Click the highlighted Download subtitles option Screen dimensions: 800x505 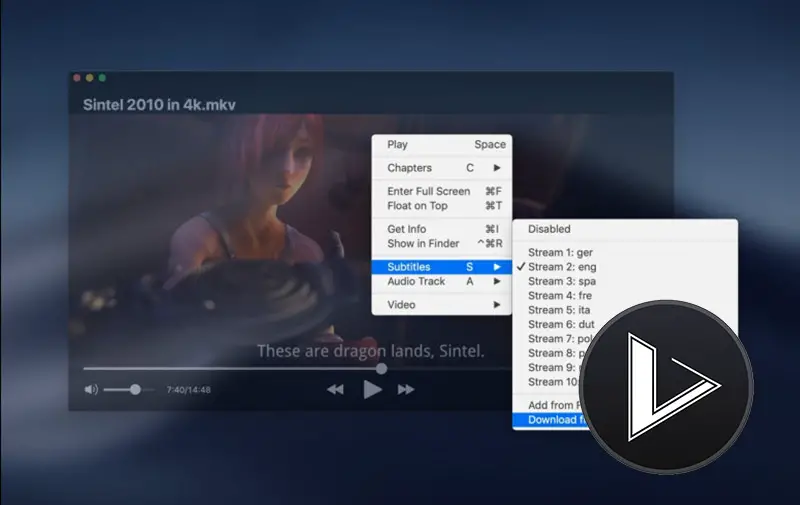pyautogui.click(x=551, y=420)
